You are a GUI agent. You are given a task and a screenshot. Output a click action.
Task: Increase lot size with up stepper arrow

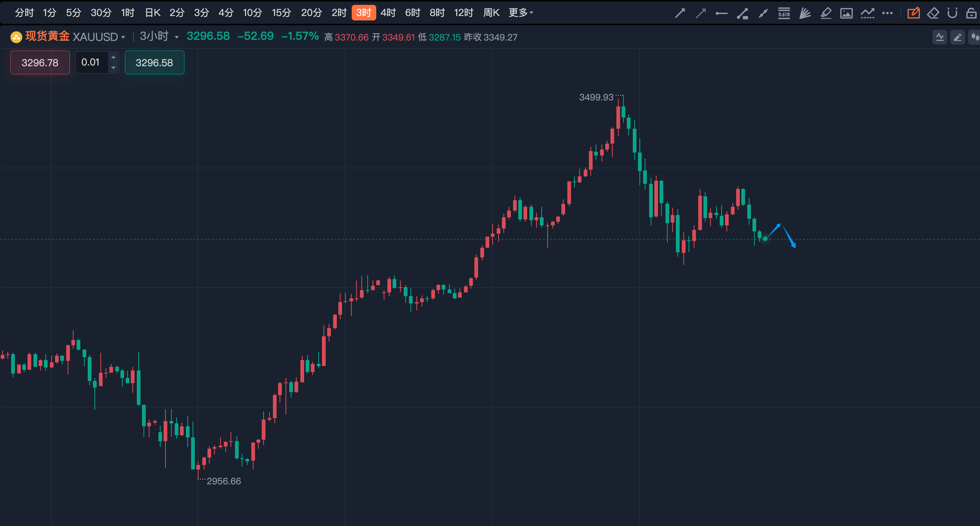tap(113, 57)
